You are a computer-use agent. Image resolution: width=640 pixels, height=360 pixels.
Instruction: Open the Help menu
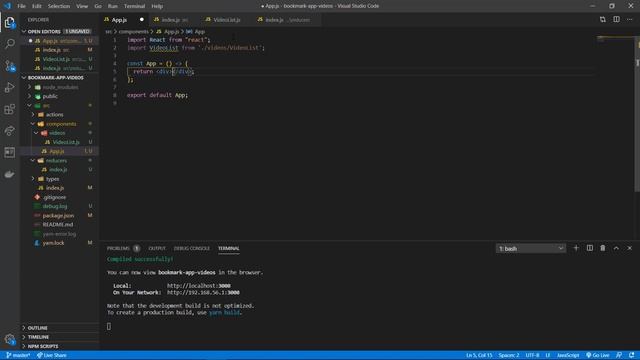coord(157,6)
